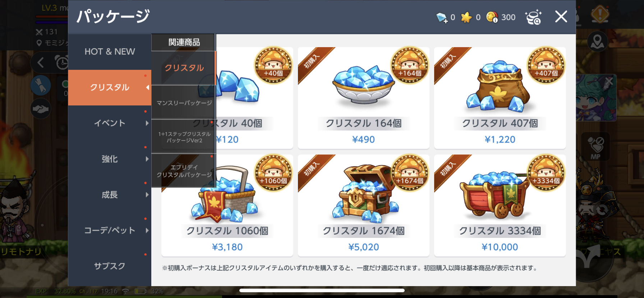
Task: Click the gold meso coin icon
Action: (x=492, y=17)
